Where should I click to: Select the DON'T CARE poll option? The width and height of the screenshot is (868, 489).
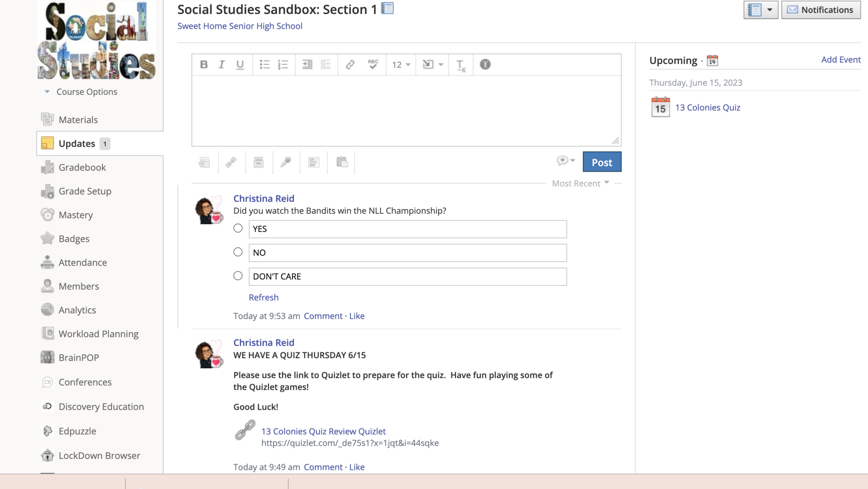pyautogui.click(x=238, y=276)
